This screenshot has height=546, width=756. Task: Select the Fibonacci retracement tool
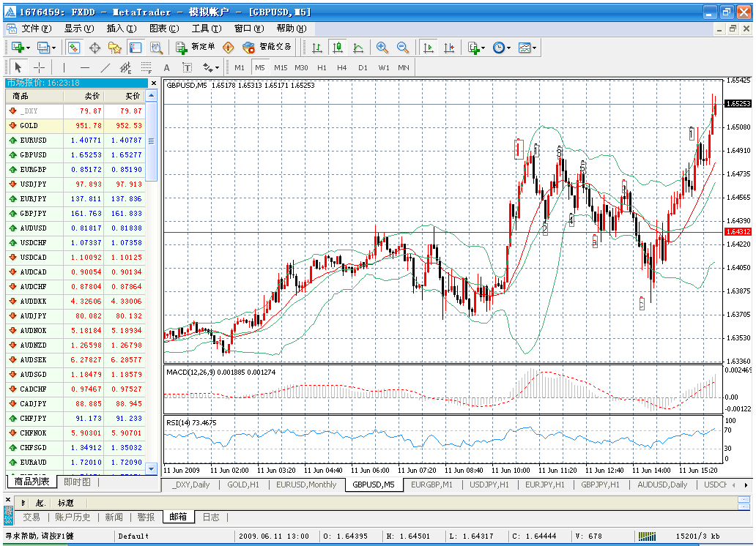(146, 67)
